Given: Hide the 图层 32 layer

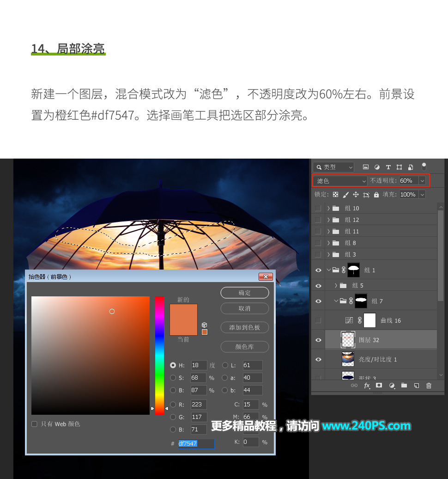Looking at the screenshot, I should 318,339.
